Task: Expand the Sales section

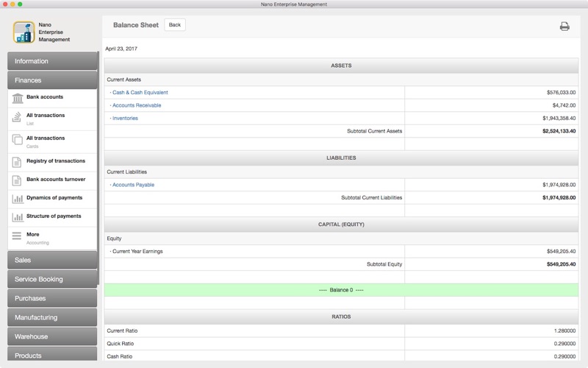Action: click(x=52, y=261)
